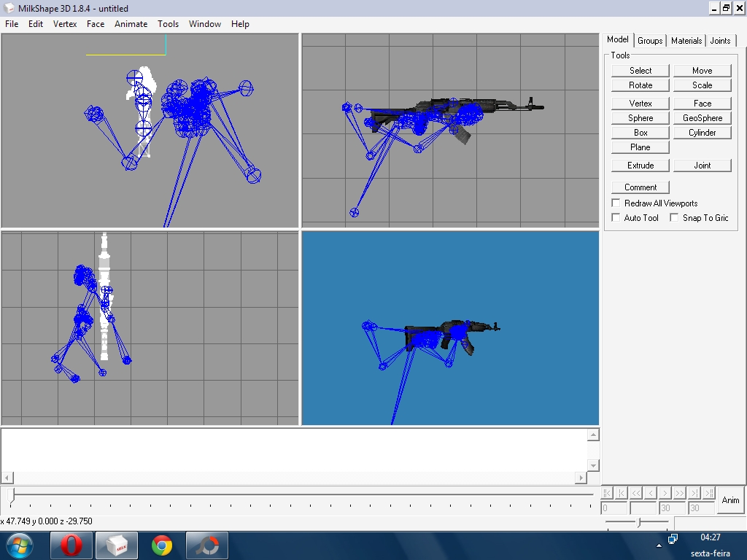Step back one frame button

point(651,493)
